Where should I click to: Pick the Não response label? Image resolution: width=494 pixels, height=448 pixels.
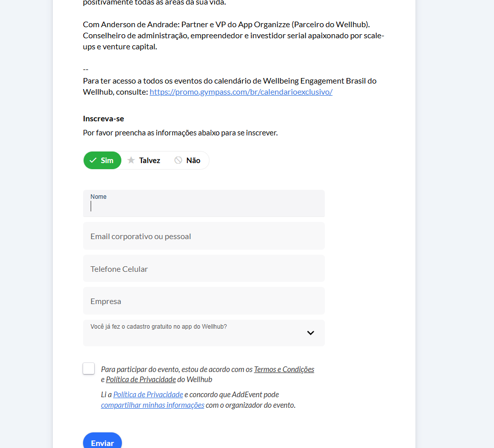(x=193, y=161)
